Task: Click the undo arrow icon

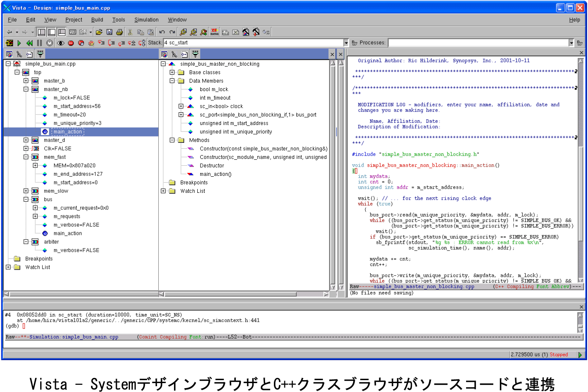Action: click(x=162, y=32)
